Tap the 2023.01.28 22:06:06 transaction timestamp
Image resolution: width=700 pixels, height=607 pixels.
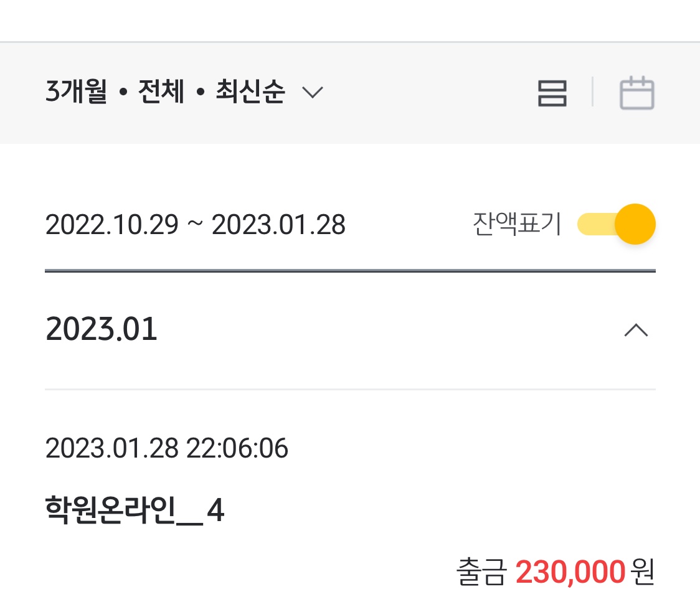click(167, 448)
